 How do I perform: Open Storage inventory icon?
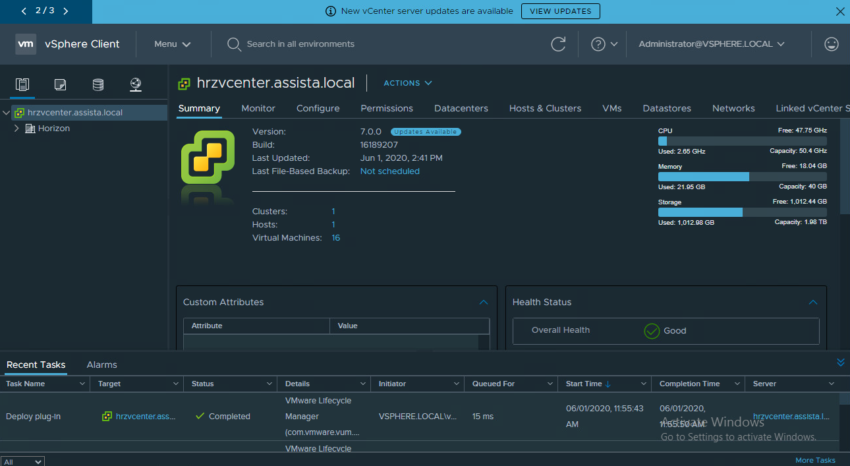(x=97, y=84)
